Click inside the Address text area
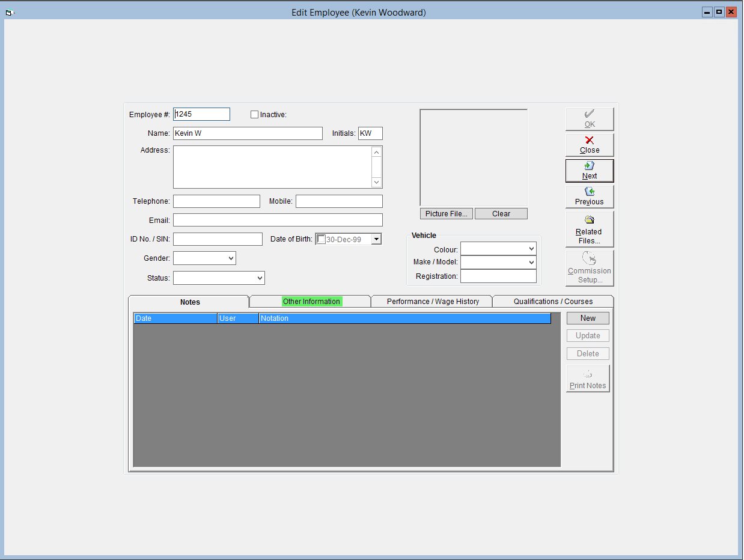This screenshot has height=560, width=744. click(272, 167)
